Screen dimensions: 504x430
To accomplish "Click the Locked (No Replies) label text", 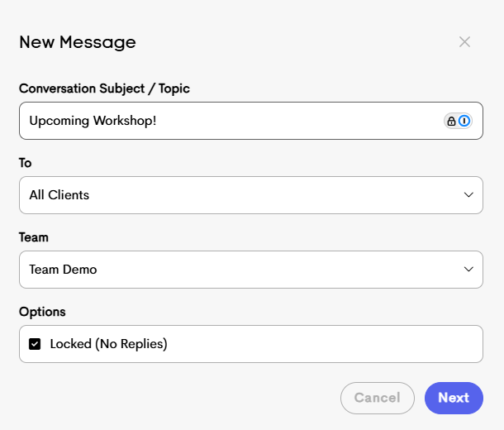I will [x=108, y=344].
